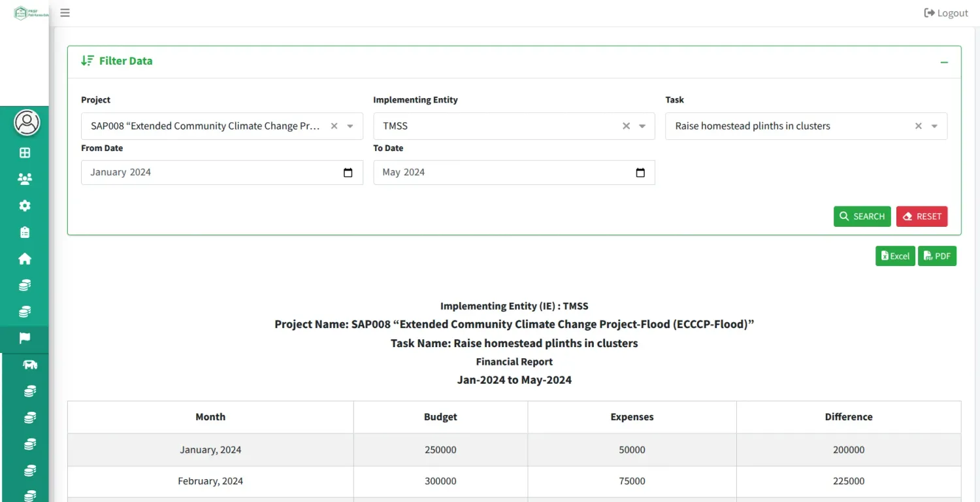Clear the selected Task with its X

918,126
